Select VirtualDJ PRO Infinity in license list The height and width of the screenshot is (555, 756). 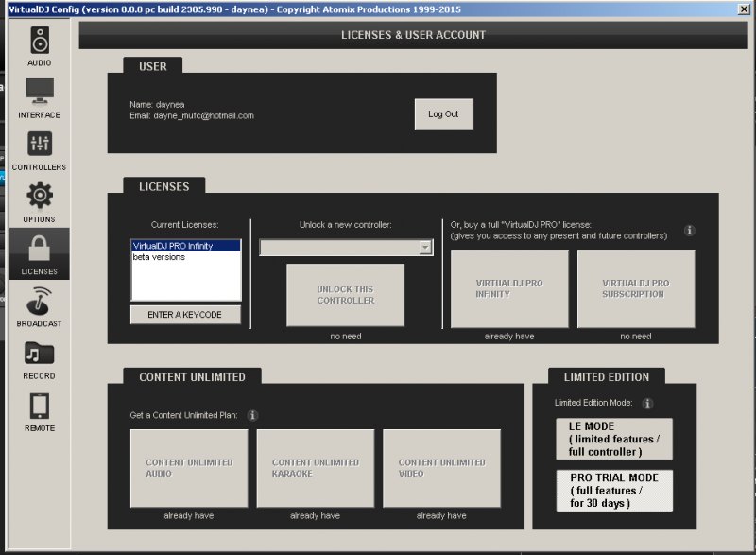(x=186, y=246)
